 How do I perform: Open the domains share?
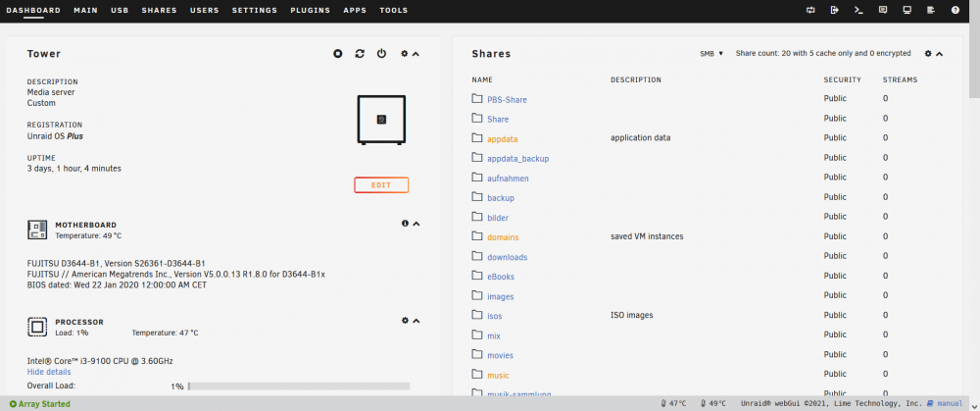click(x=503, y=237)
